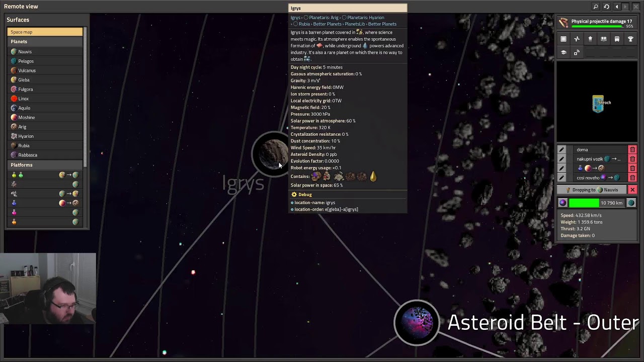Open the Rubia planet surface

[45, 145]
